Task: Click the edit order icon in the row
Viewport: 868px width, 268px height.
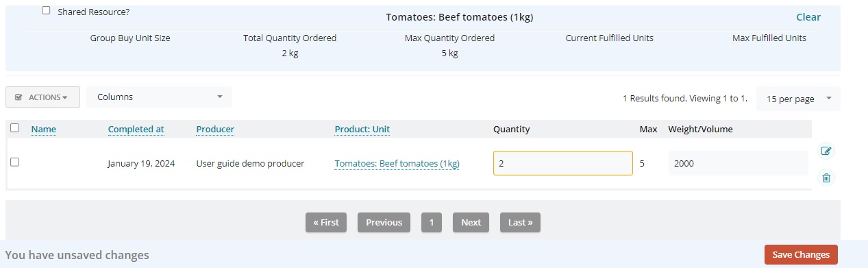Action: click(826, 151)
